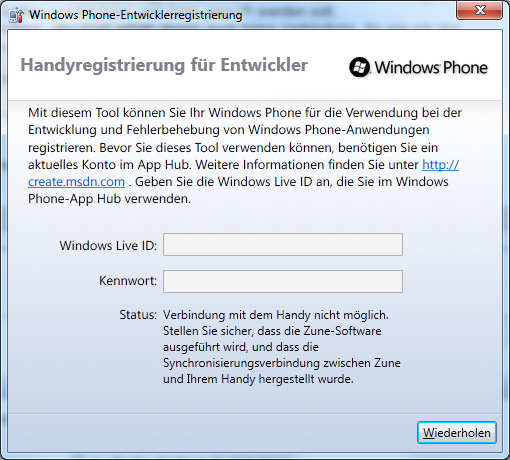Click the app icon in title bar
This screenshot has width=510, height=460.
(16, 15)
